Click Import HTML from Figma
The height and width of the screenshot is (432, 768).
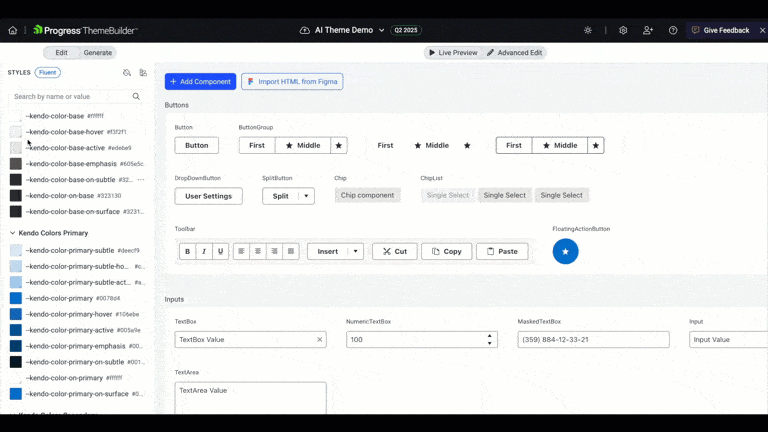pos(292,81)
